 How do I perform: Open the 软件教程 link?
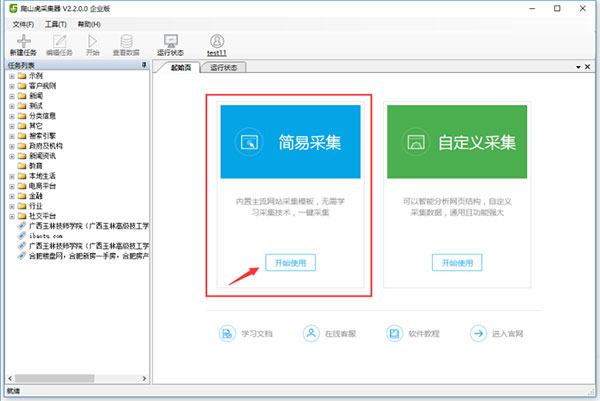pyautogui.click(x=424, y=334)
